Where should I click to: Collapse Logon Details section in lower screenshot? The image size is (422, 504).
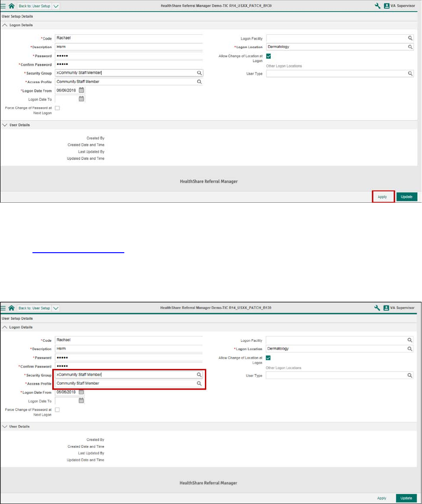(5, 327)
